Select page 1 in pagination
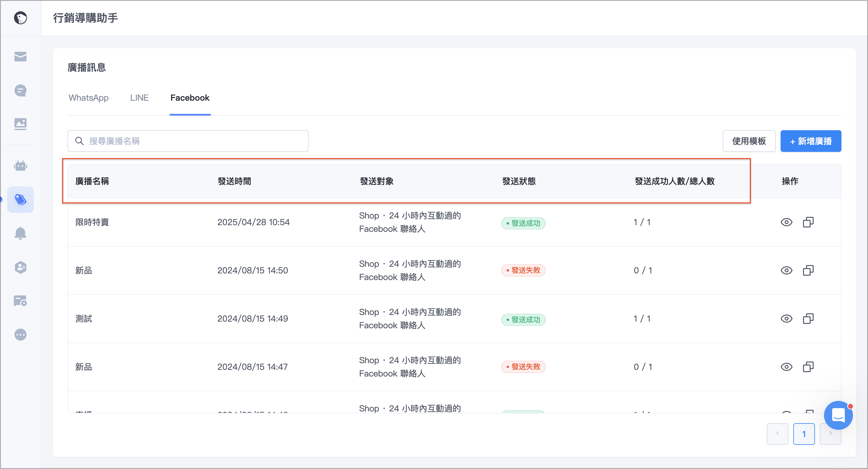Screen dimensions: 868x469 tap(804, 434)
